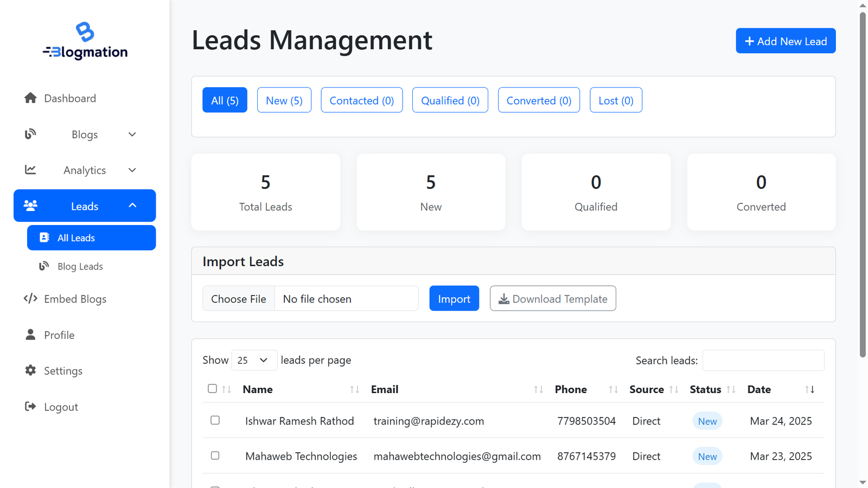Open Embed Blogs via the code icon
Screen dimensions: 868x488
[x=30, y=299]
